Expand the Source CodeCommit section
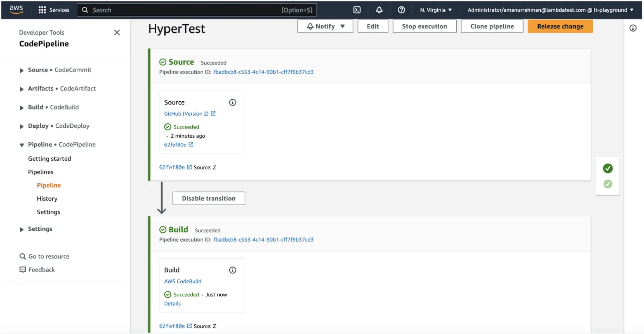The height and width of the screenshot is (334, 644). pyautogui.click(x=22, y=70)
